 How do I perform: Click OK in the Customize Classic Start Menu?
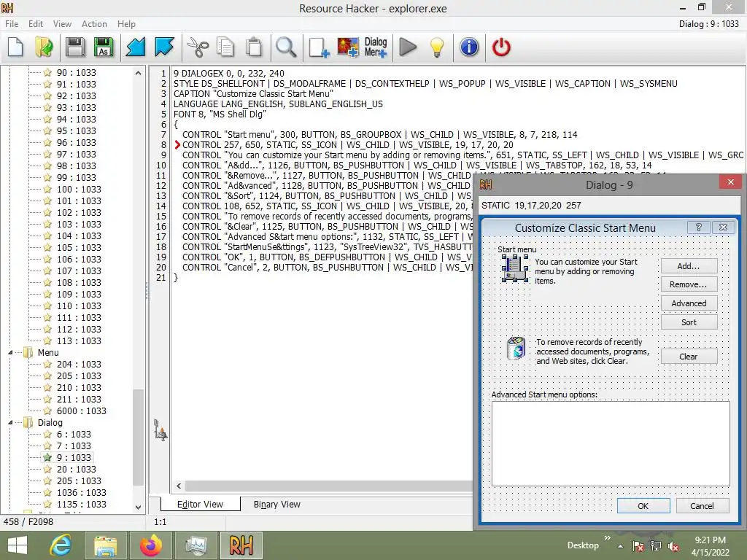[x=643, y=506]
